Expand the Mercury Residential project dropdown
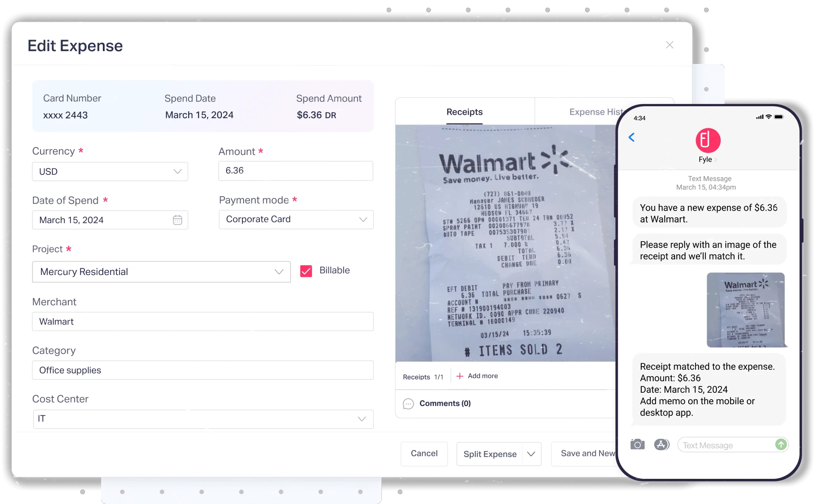This screenshot has height=504, width=815. (161, 272)
